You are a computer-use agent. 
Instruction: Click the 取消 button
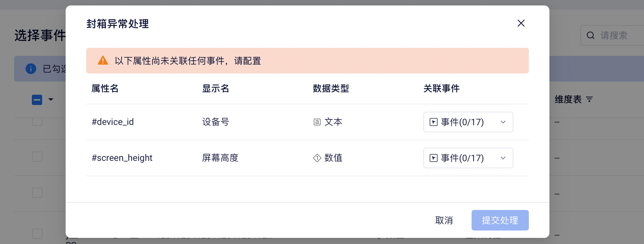pos(444,220)
